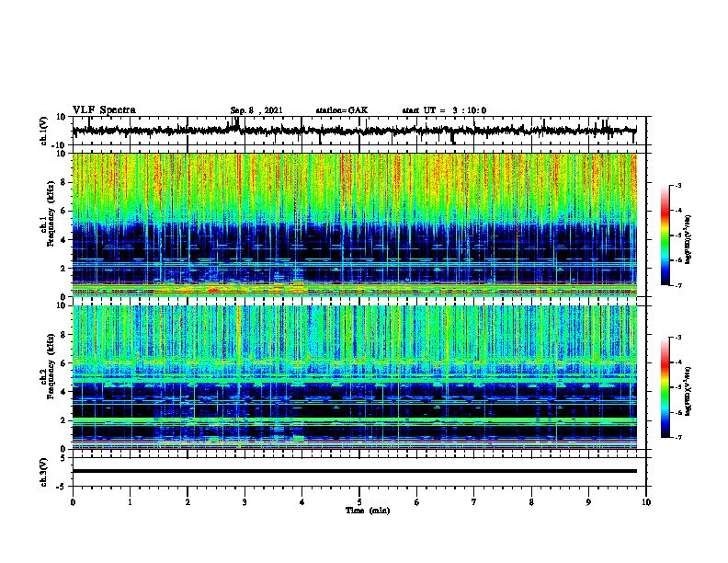Image resolution: width=728 pixels, height=563 pixels.
Task: Click the time axis tick label '9'
Action: click(588, 502)
